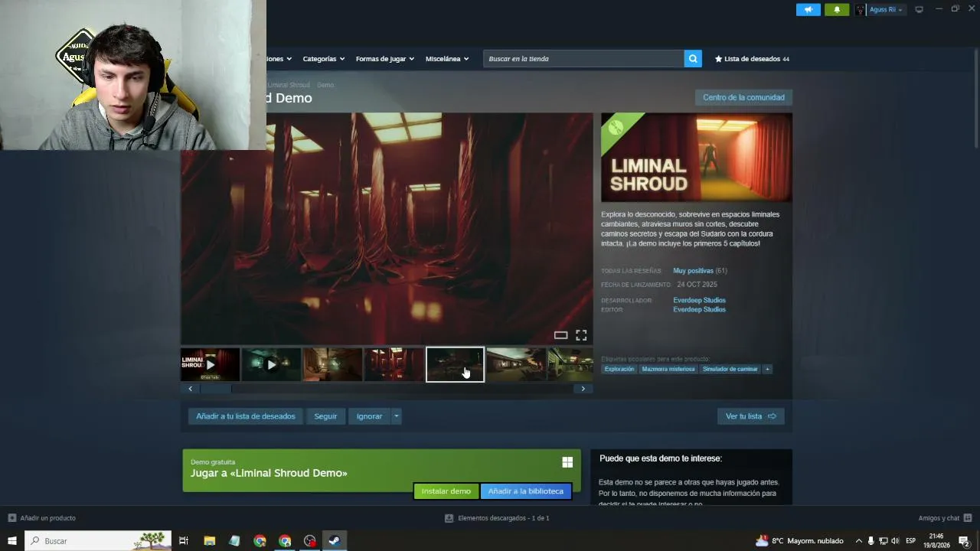Select the third screenshot thumbnail
Screen dimensions: 980x551
pos(333,364)
